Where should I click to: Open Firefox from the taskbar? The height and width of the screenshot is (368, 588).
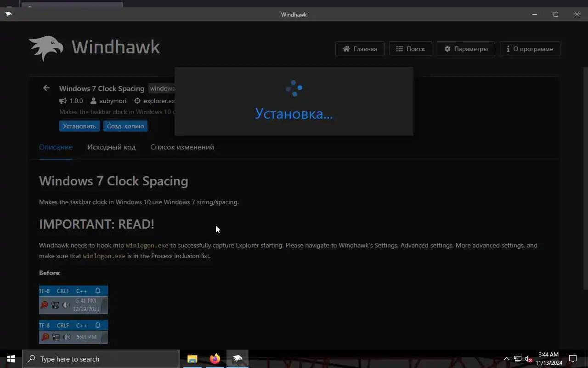point(215,359)
